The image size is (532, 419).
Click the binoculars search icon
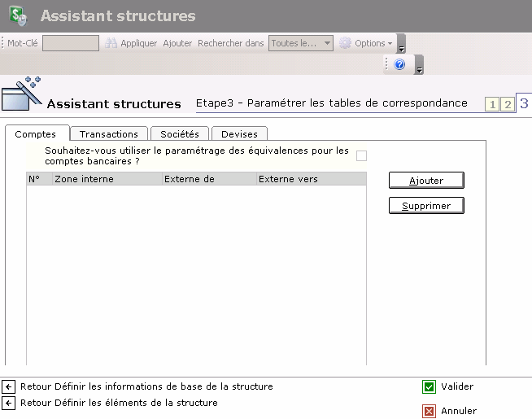pyautogui.click(x=111, y=43)
